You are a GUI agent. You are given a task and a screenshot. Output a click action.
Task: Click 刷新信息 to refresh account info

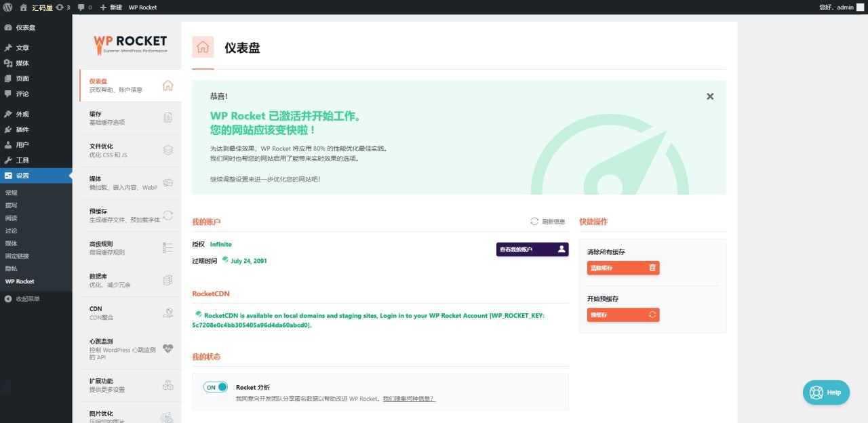click(x=548, y=222)
